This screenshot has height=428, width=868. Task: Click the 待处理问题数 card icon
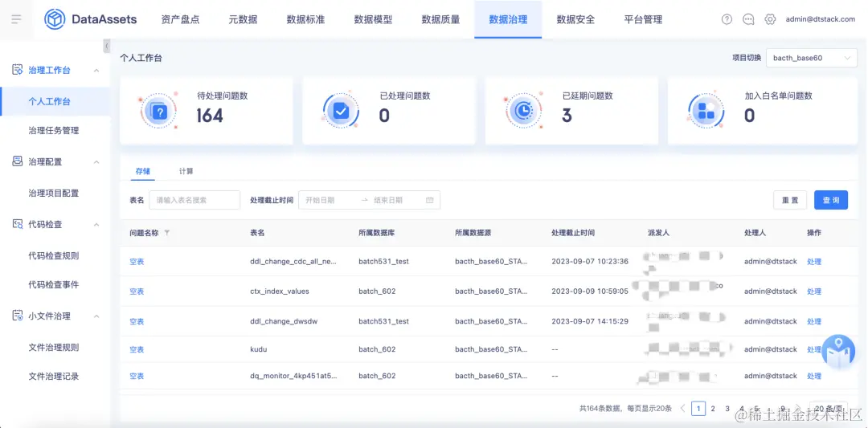click(158, 111)
